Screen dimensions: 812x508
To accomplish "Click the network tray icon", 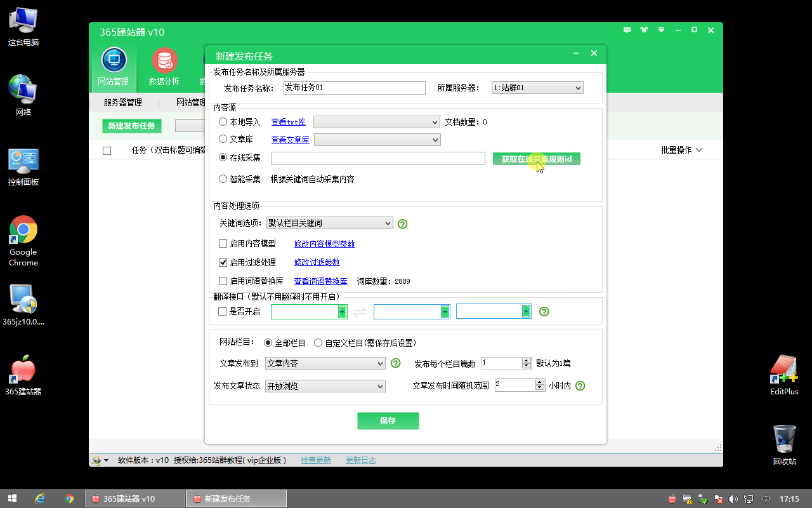I will [x=749, y=498].
